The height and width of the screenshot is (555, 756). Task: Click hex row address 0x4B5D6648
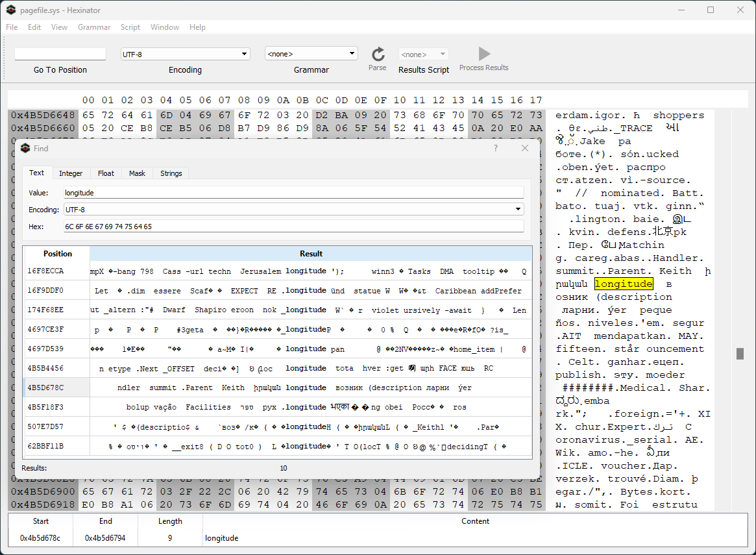click(43, 115)
